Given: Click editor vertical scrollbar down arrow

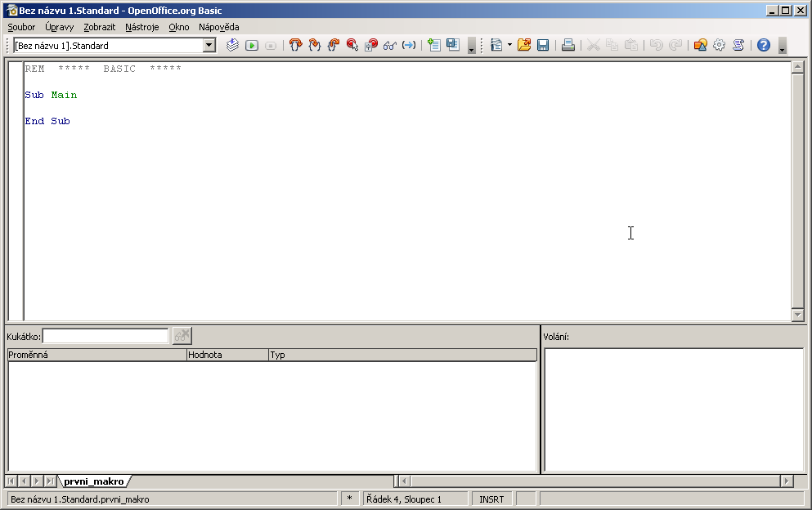Looking at the screenshot, I should tap(797, 315).
